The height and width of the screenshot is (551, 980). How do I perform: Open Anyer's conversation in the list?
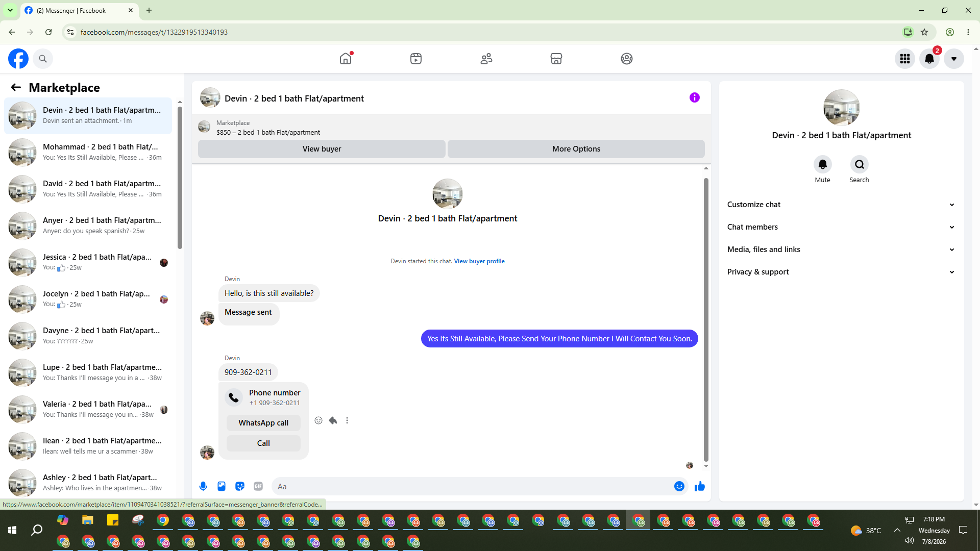click(x=88, y=226)
